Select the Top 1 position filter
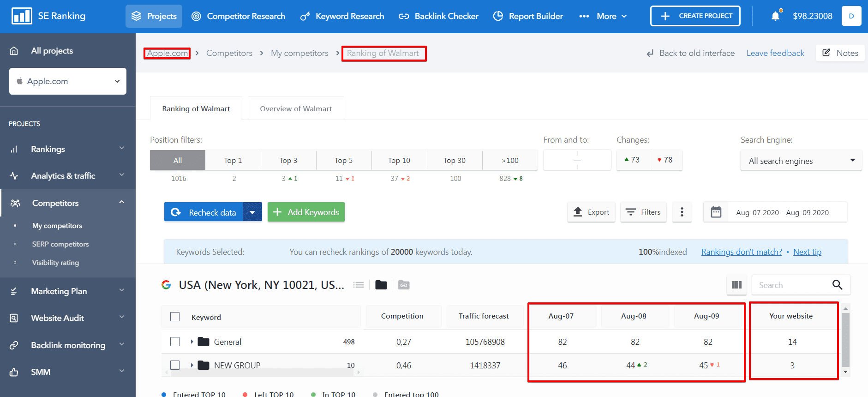Screen dimensions: 868x397 tap(233, 160)
